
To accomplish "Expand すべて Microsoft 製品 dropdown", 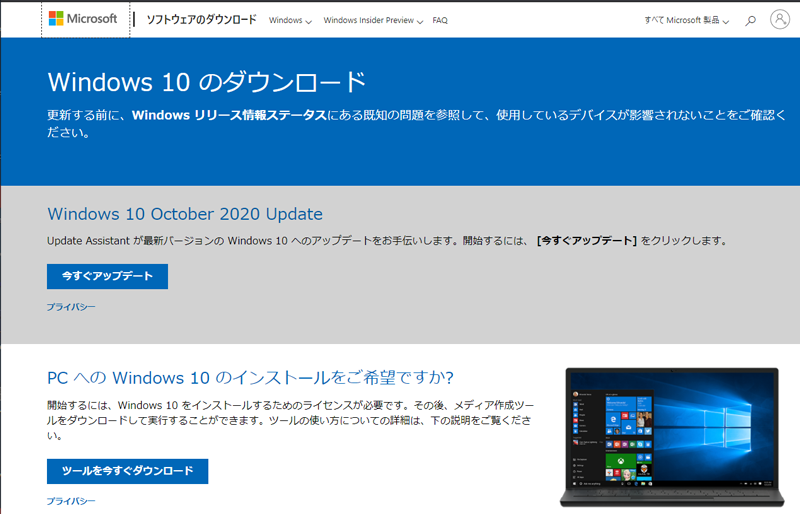I will [686, 20].
